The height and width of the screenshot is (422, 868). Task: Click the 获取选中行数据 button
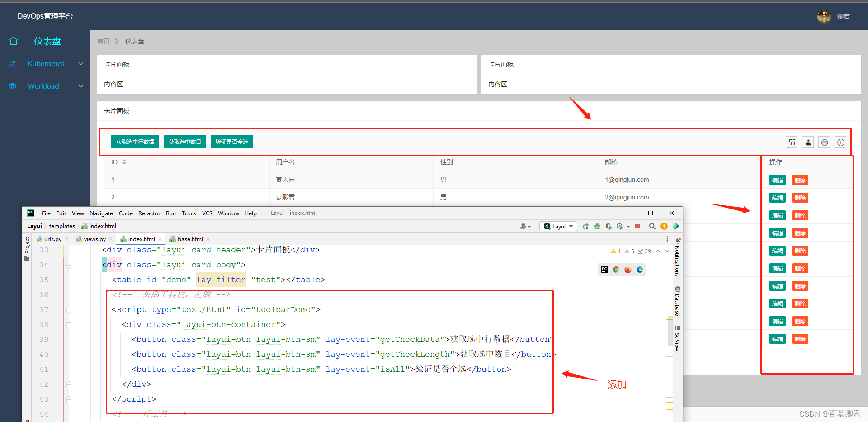click(135, 142)
